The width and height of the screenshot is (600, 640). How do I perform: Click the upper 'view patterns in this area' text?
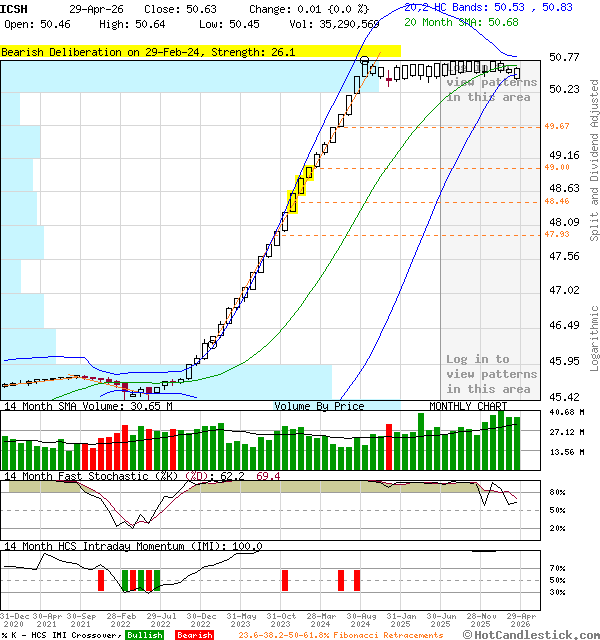point(489,90)
